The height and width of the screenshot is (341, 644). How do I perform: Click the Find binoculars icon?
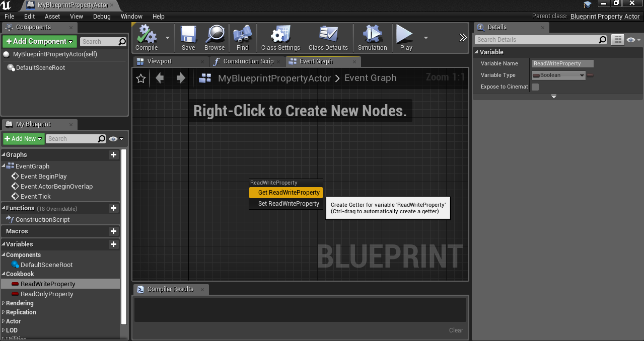click(x=242, y=38)
